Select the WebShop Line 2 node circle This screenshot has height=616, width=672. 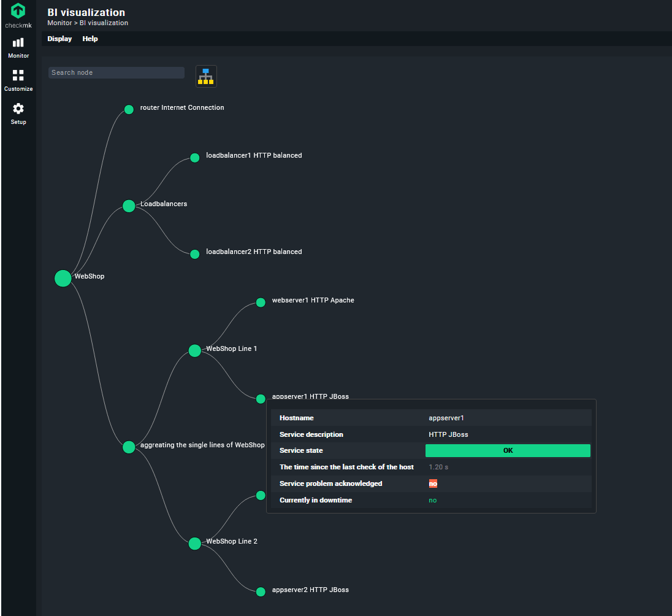195,544
